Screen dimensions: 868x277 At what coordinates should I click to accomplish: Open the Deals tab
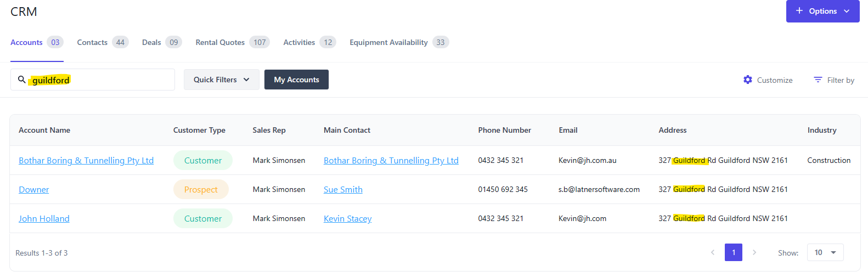[151, 42]
